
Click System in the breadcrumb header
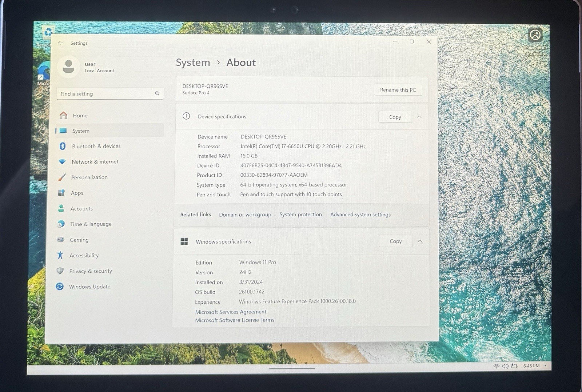click(x=193, y=63)
